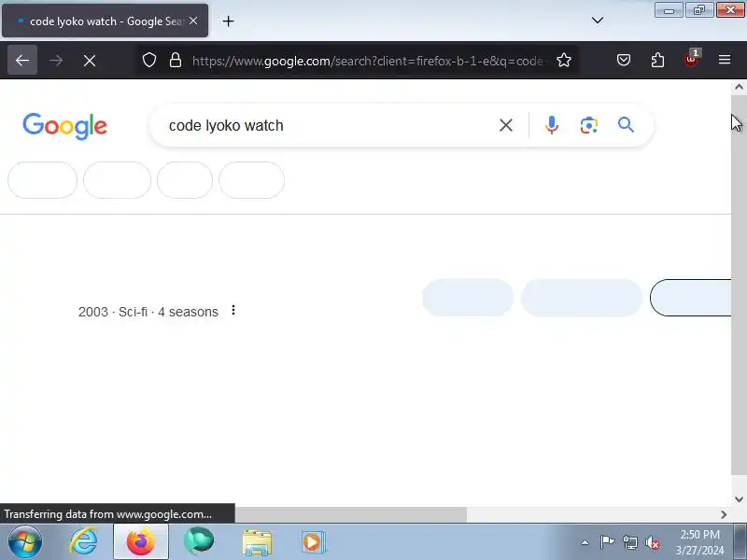The width and height of the screenshot is (747, 560).
Task: Close the code lyoko watch tab
Action: (x=193, y=21)
